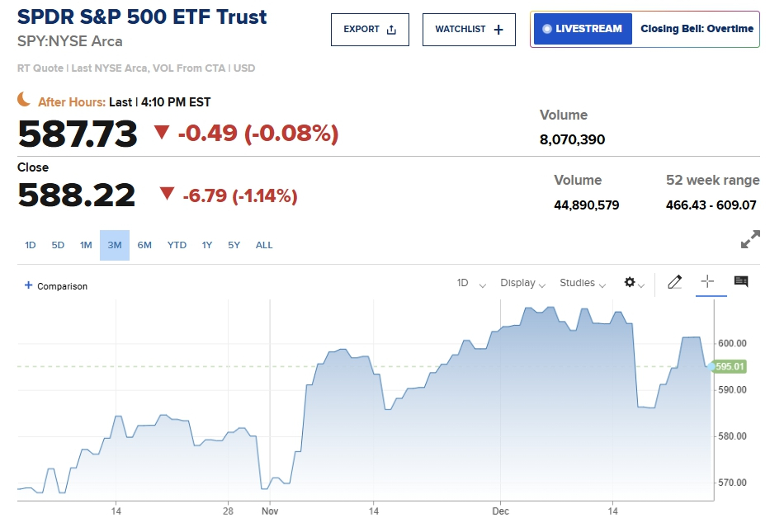Click the export share icon
The image size is (770, 532).
pyautogui.click(x=392, y=30)
